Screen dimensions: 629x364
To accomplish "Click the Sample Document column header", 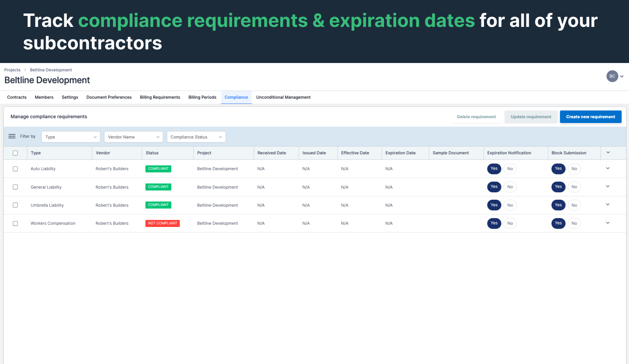I will [x=456, y=153].
